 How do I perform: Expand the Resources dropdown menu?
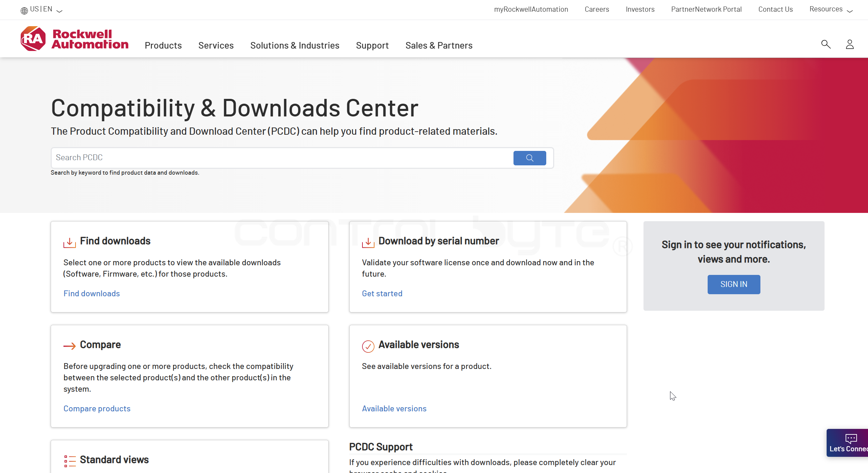tap(831, 9)
